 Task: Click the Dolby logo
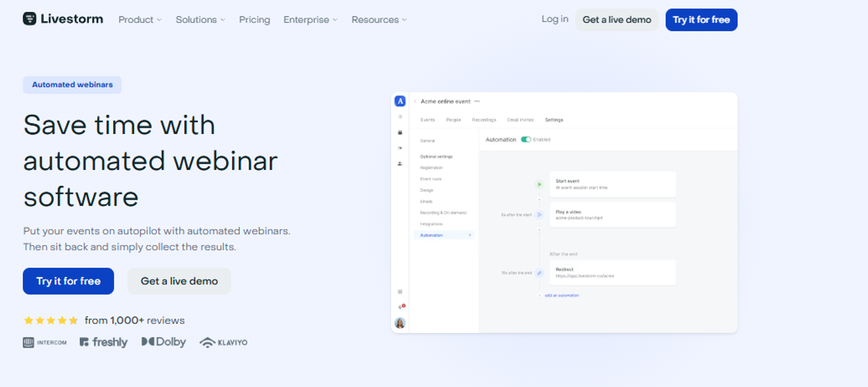pyautogui.click(x=164, y=342)
